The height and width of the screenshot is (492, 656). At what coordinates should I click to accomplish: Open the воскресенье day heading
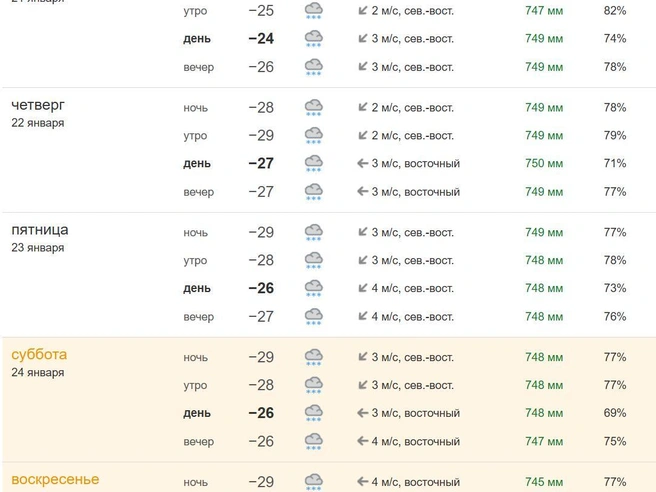pyautogui.click(x=55, y=479)
